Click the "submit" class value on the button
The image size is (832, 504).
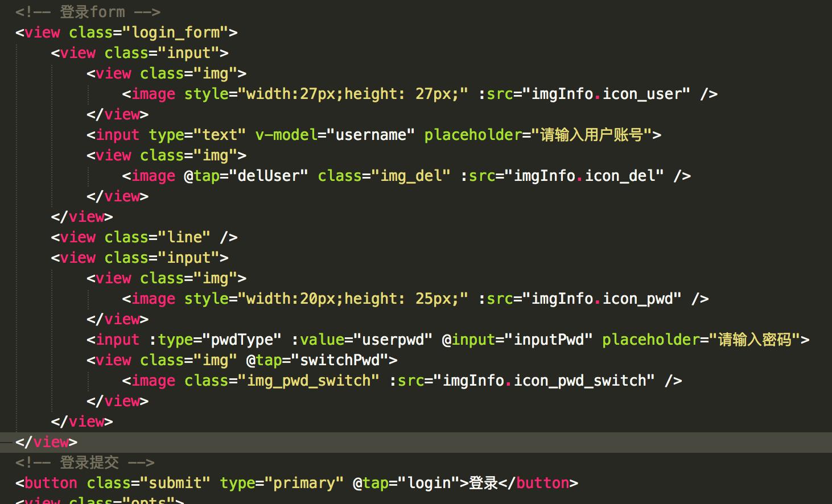point(175,483)
